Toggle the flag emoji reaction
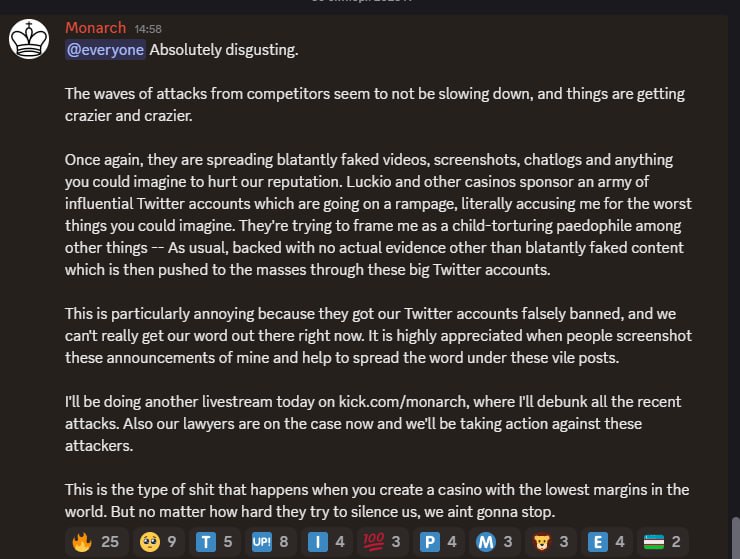This screenshot has height=559, width=740. click(663, 542)
